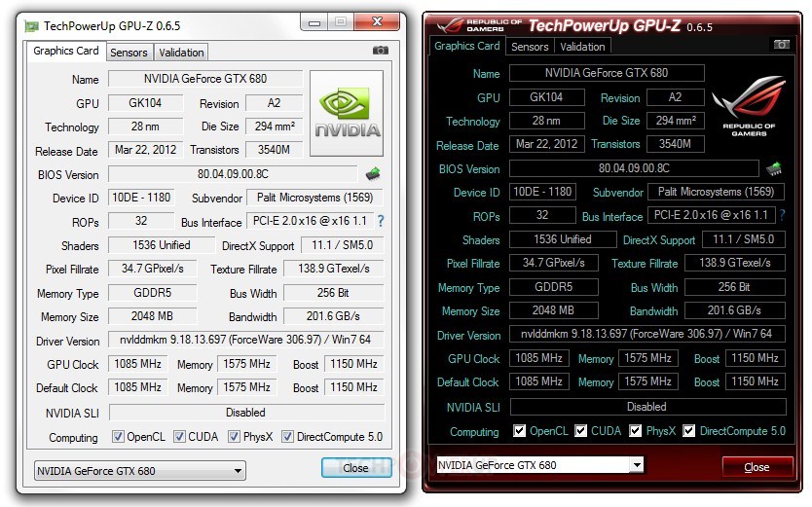The image size is (812, 507).
Task: Click the 3540M Transistors value in standard window
Action: coord(274,150)
